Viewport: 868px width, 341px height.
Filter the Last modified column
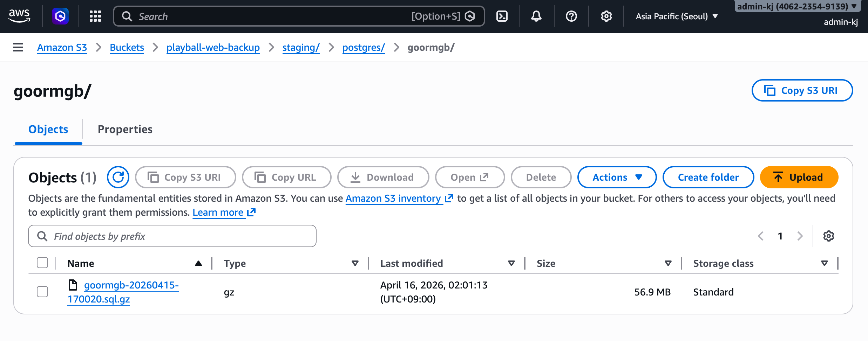click(x=512, y=263)
